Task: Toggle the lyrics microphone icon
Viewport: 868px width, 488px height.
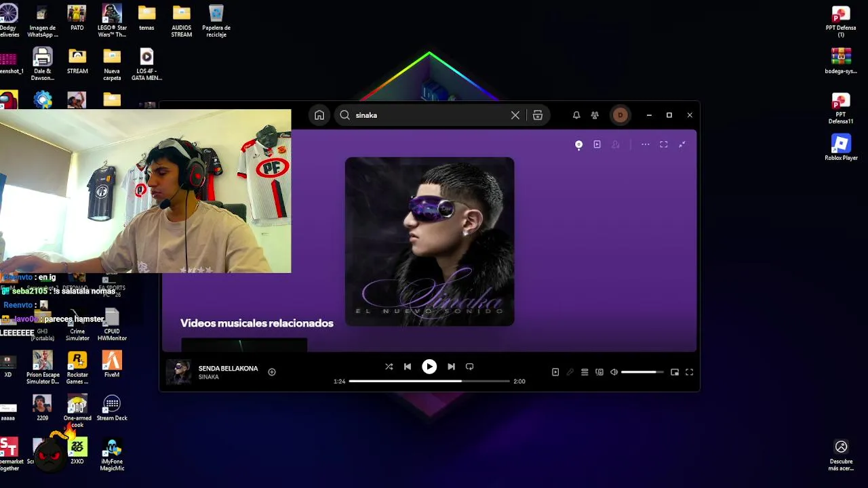Action: [570, 372]
